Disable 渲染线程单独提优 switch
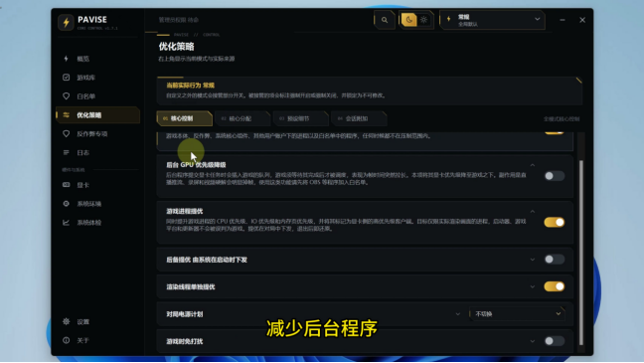Screen dimensions: 644x363 [x=554, y=286]
